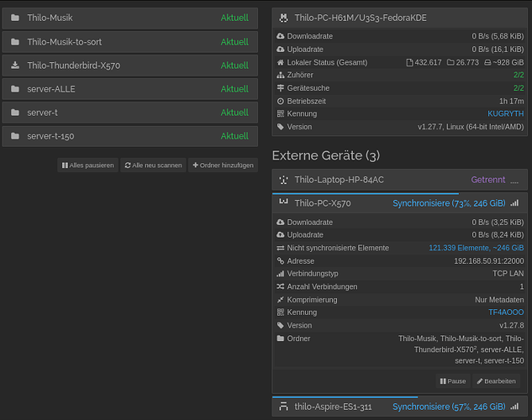Viewport: 532px width, 420px height.
Task: Click the folder icon beside server-t-150
Action: click(x=14, y=136)
